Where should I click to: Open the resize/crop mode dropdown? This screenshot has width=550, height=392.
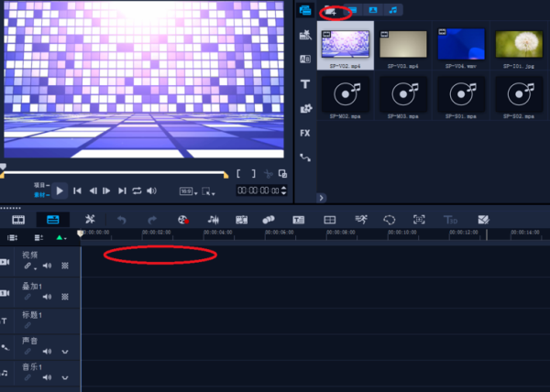point(208,191)
